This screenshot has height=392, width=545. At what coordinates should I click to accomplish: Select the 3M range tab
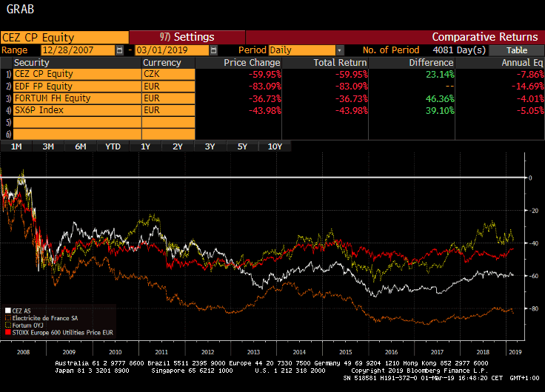click(x=48, y=146)
